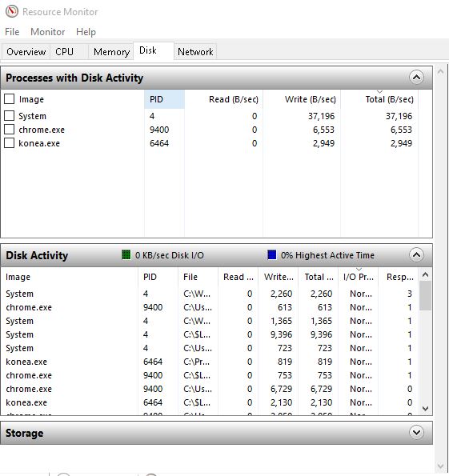Select chrome.exe row with 753 write
This screenshot has height=476, width=449.
(210, 375)
